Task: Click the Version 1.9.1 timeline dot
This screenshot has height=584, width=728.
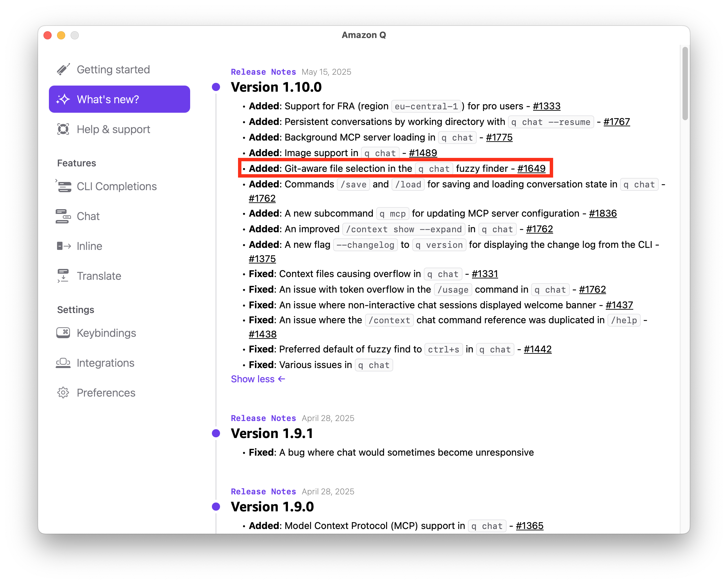Action: (216, 433)
